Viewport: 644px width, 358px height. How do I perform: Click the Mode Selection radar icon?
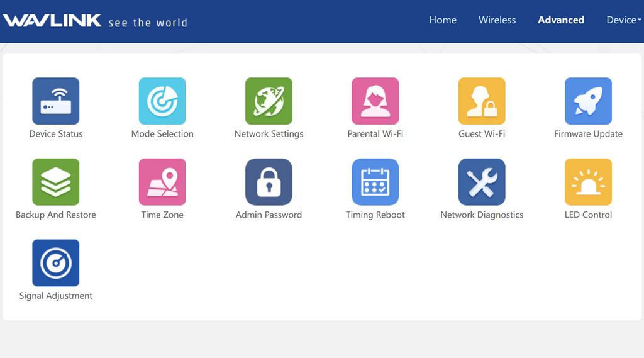(162, 101)
